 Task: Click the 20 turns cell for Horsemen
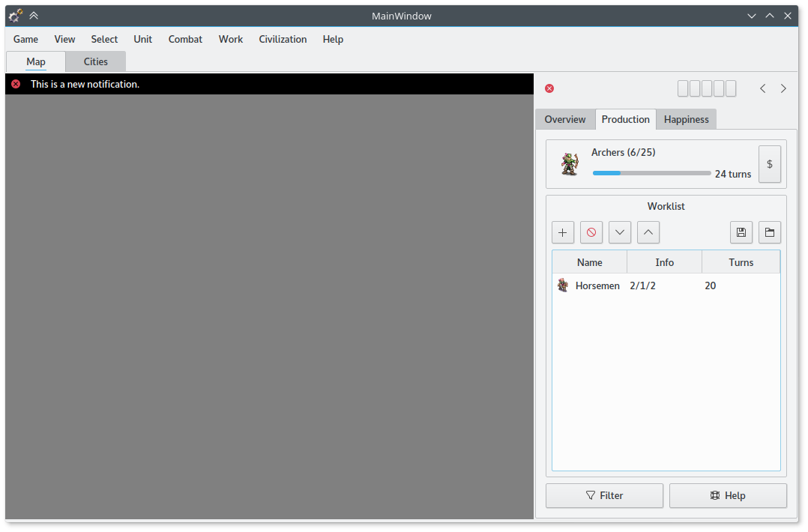click(710, 285)
